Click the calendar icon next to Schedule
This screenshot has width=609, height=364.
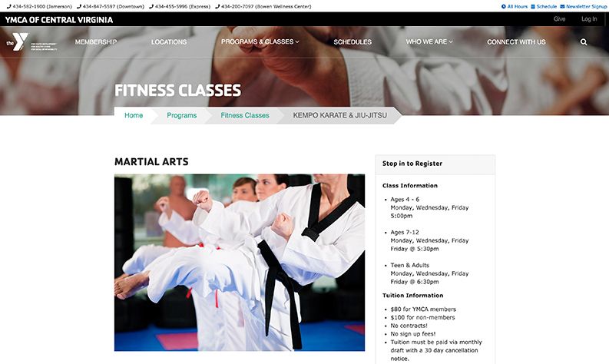click(533, 7)
